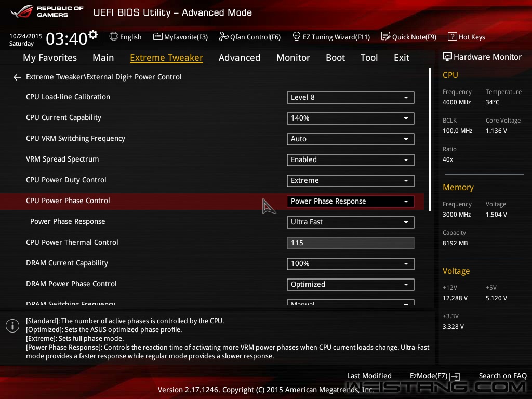Expand Power Phase Response Ultra Fast dropdown

[351, 222]
